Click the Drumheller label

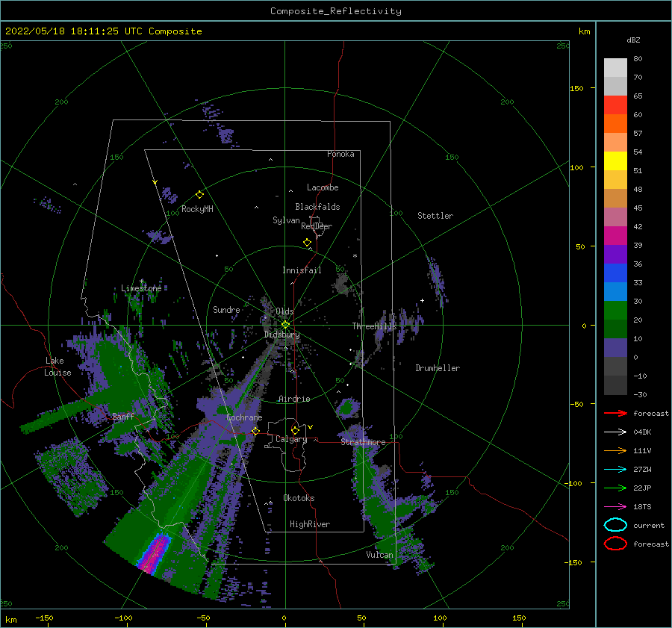point(438,368)
